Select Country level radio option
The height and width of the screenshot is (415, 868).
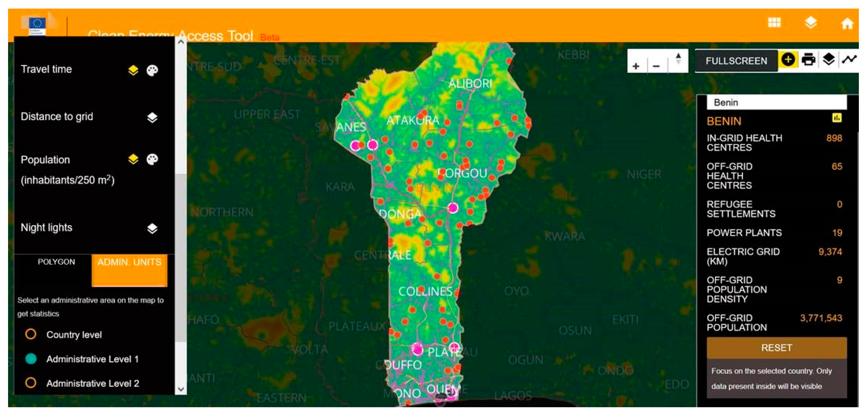(31, 334)
